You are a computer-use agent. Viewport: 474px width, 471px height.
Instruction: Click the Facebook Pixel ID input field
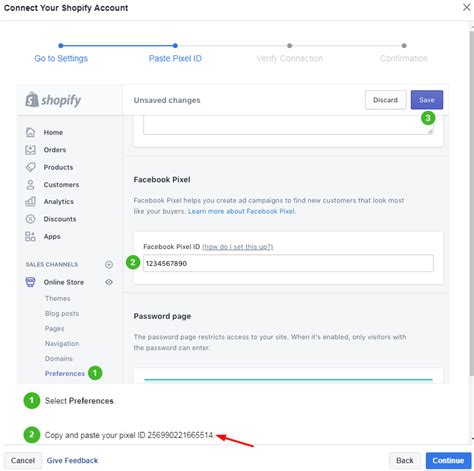[x=288, y=263]
